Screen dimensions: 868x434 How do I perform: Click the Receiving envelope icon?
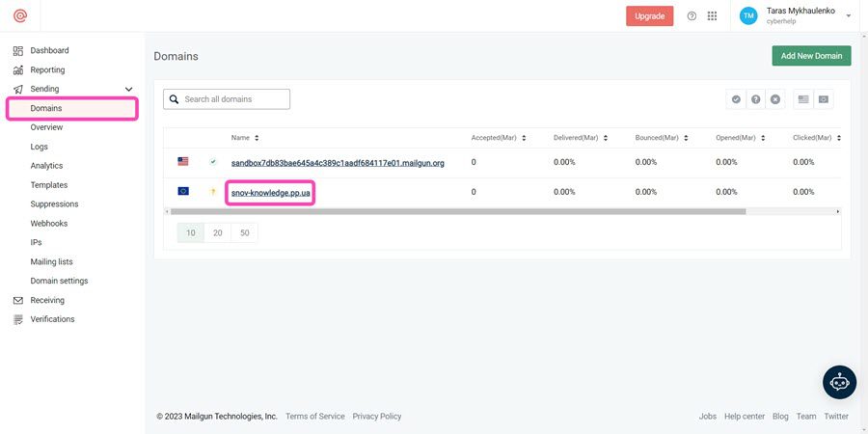tap(18, 301)
